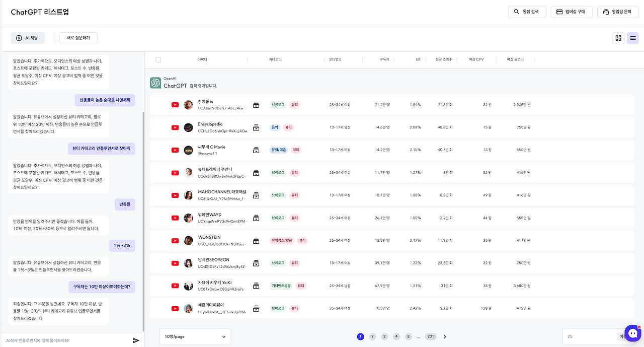Click YouTube icon for MAHOCHANNEL마호채널
The height and width of the screenshot is (347, 644).
point(175,195)
